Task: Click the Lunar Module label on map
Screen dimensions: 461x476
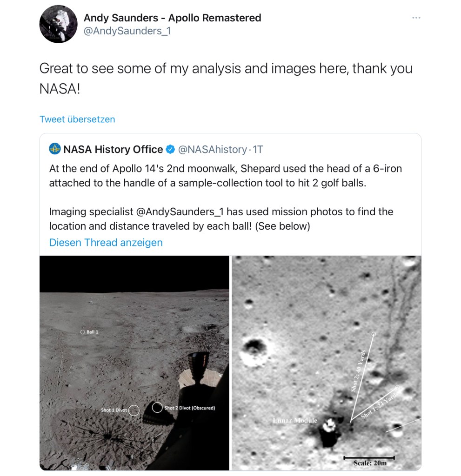Action: (295, 421)
